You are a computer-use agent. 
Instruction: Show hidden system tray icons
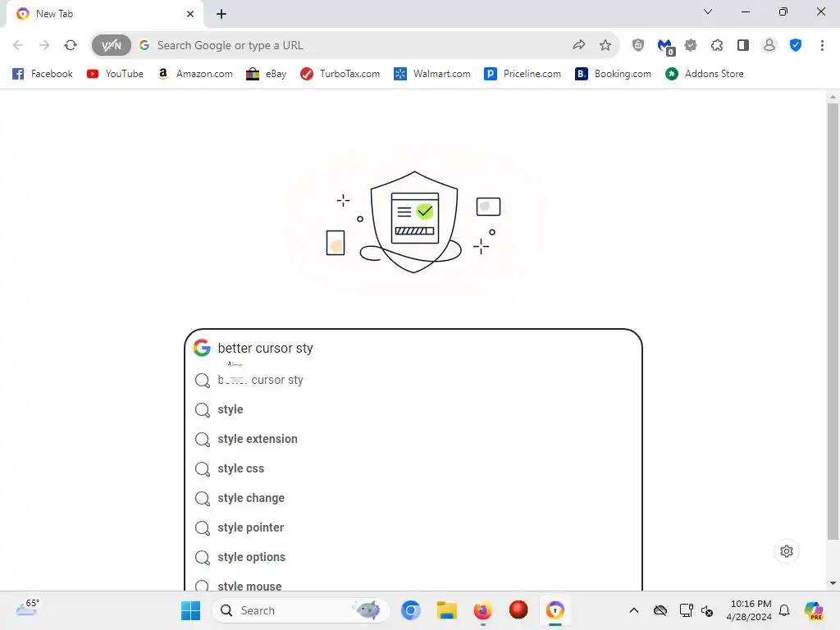634,610
